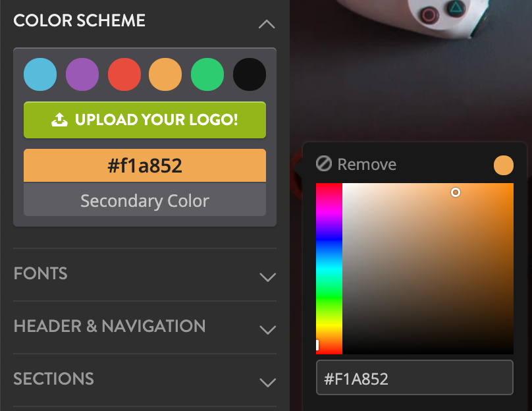Select the 'Remove' prohibition icon
Viewport: 532px width, 411px height.
[x=323, y=165]
